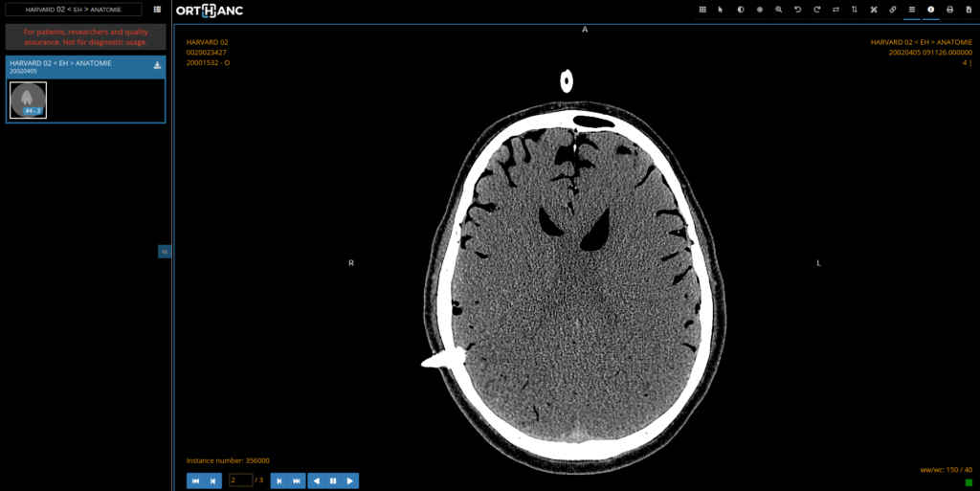This screenshot has height=491, width=980.
Task: Open the viewport layout grid tool
Action: [x=702, y=10]
